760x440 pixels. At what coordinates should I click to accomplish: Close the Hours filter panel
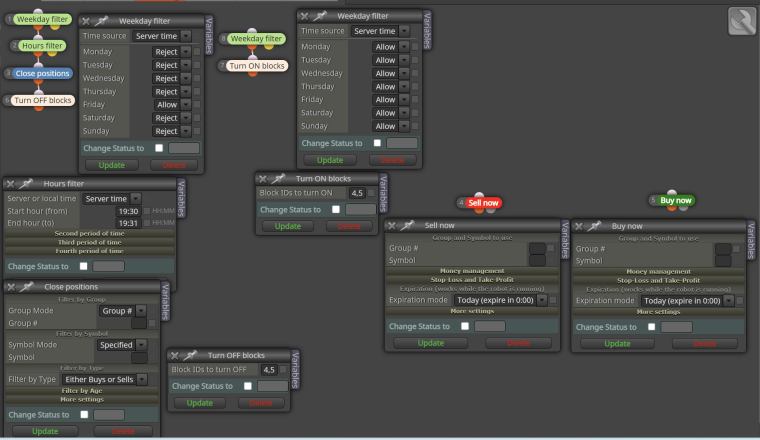pos(10,184)
